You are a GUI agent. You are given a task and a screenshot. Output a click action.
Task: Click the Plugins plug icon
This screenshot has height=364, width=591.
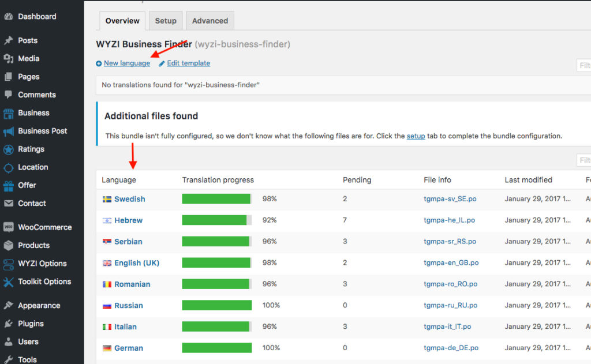tap(8, 324)
